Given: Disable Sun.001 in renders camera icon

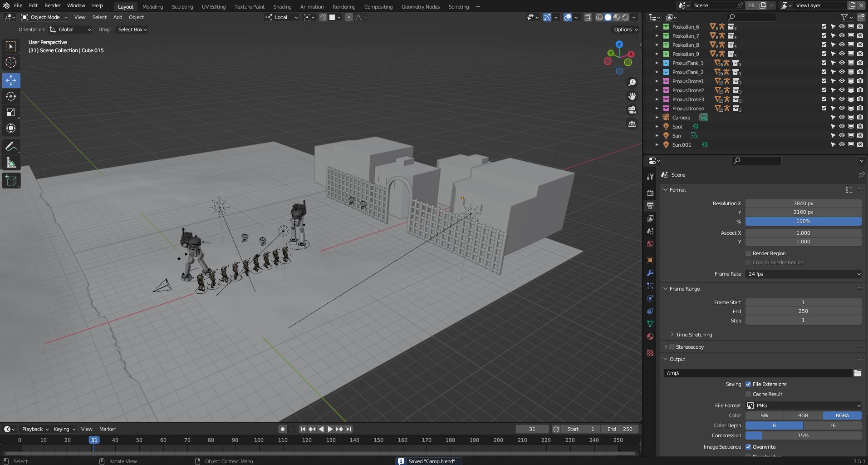Looking at the screenshot, I should (x=860, y=145).
